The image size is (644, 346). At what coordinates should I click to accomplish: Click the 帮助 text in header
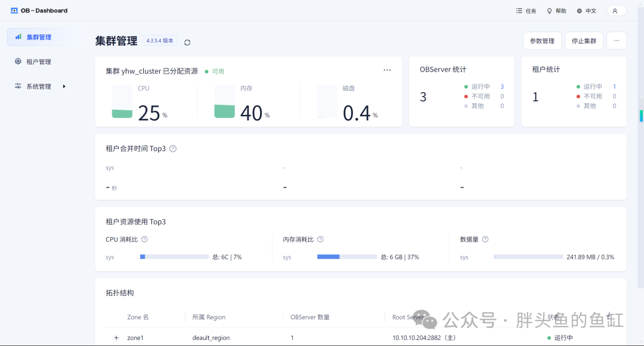pos(561,11)
